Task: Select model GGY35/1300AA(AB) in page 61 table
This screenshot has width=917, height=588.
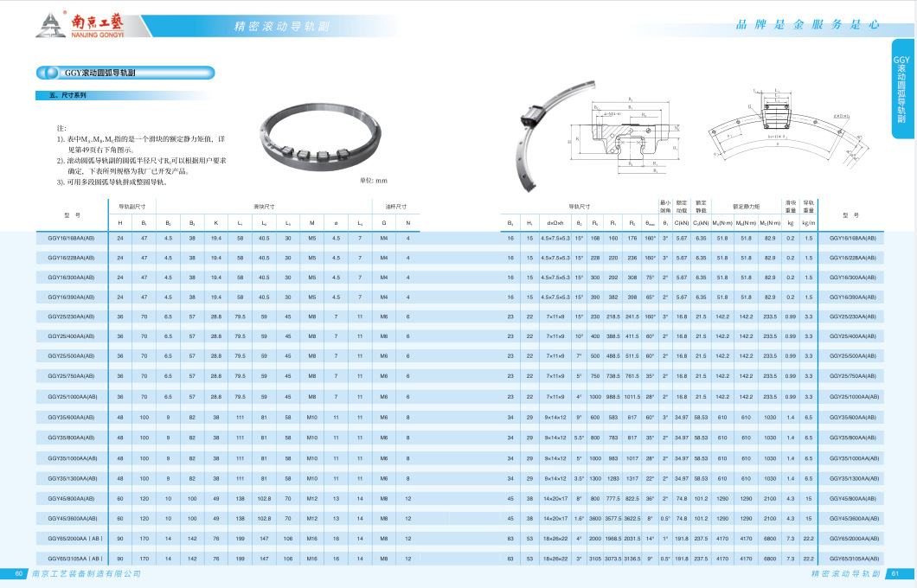Action: (x=854, y=479)
